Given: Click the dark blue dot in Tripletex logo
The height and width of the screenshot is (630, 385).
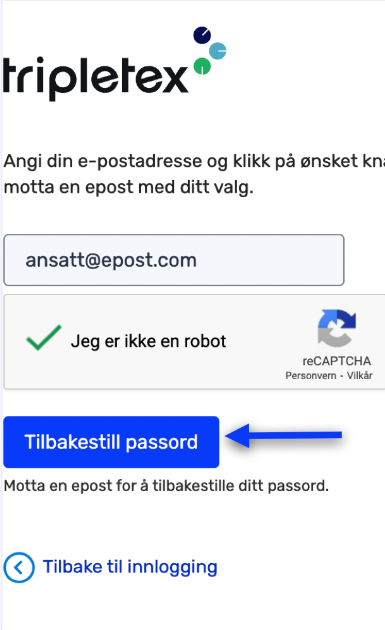Looking at the screenshot, I should (x=202, y=35).
